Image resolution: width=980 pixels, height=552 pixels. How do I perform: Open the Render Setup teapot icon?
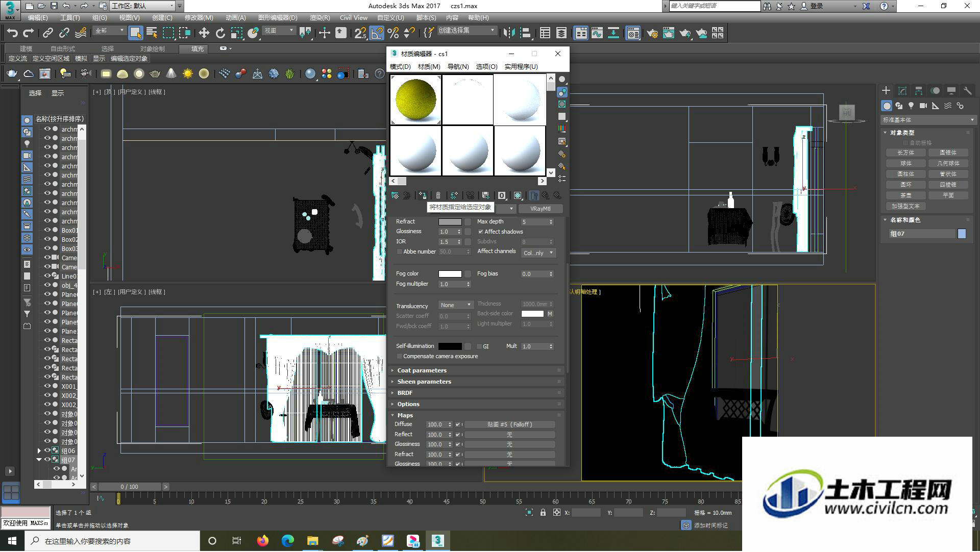pos(652,33)
